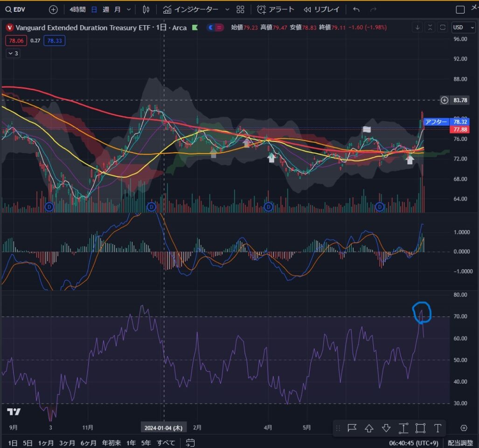
Task: Set range to 1ヶ月
Action: 46,443
